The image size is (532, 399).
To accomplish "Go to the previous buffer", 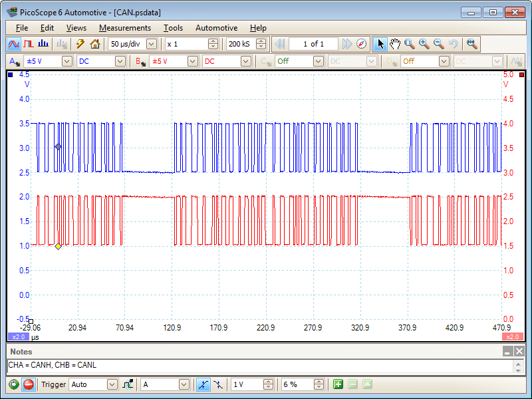I will pos(279,44).
